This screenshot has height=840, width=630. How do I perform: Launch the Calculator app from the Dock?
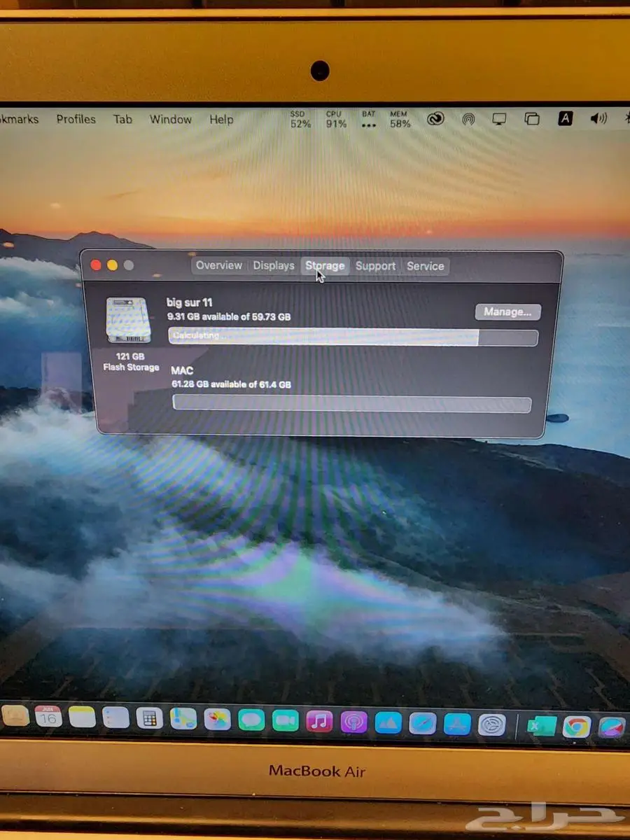(x=149, y=718)
